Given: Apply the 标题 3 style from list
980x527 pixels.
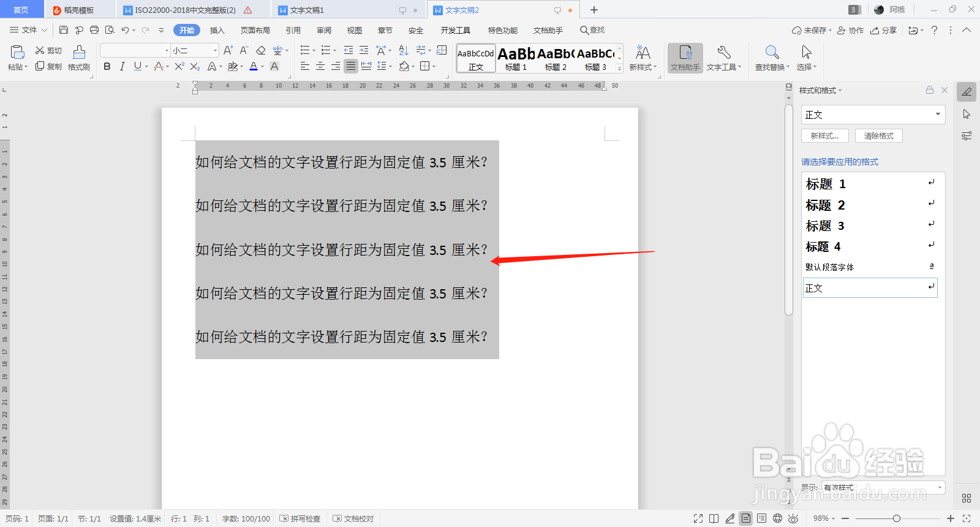Looking at the screenshot, I should pos(870,226).
